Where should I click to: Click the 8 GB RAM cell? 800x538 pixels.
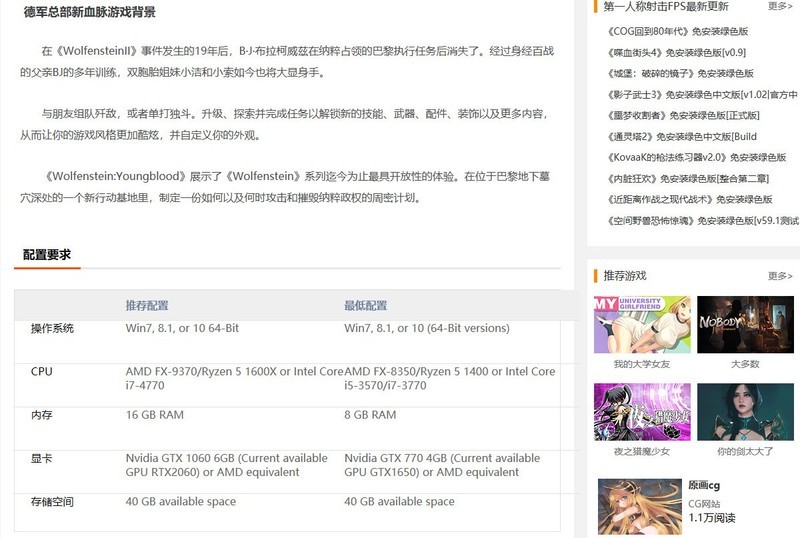click(x=370, y=415)
